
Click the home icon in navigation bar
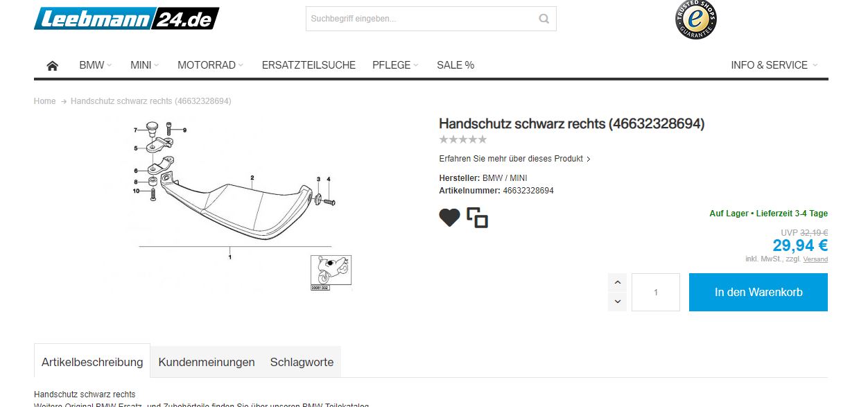(x=53, y=65)
